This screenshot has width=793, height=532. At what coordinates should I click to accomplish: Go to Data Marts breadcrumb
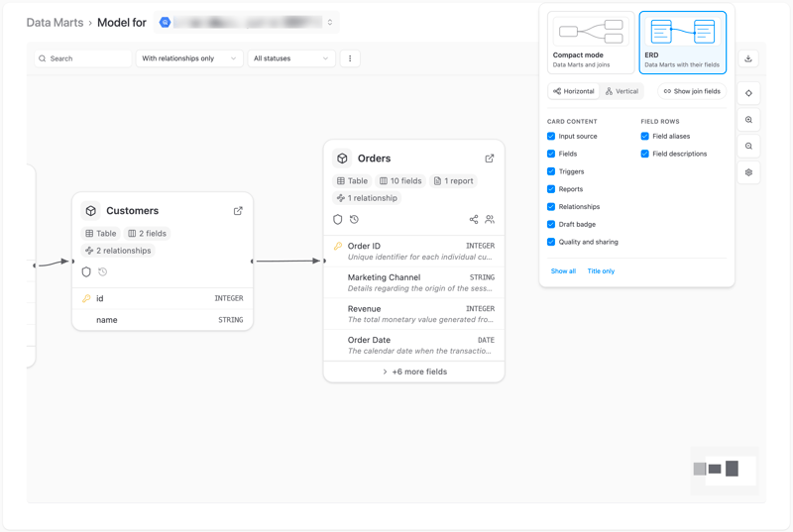(55, 23)
